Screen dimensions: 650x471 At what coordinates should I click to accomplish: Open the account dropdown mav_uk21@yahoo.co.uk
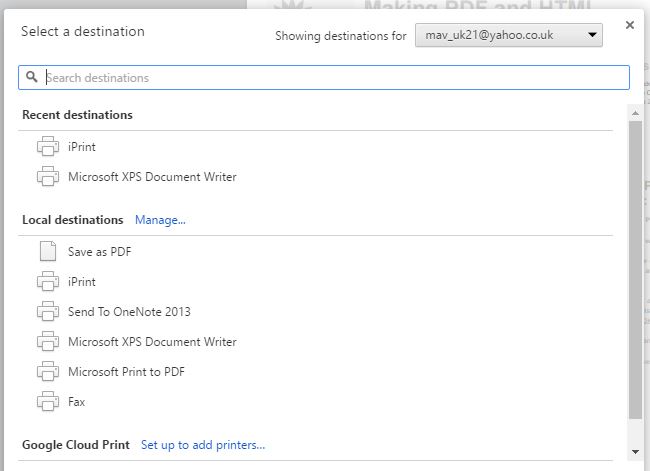click(x=509, y=35)
